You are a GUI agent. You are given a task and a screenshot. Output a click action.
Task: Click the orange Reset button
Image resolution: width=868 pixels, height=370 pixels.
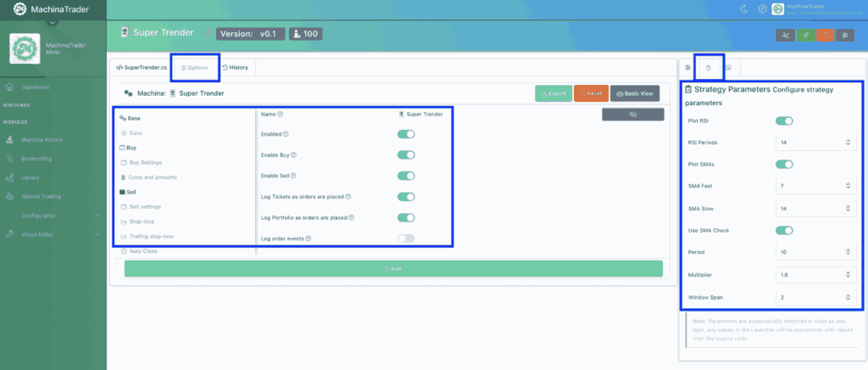tap(591, 93)
